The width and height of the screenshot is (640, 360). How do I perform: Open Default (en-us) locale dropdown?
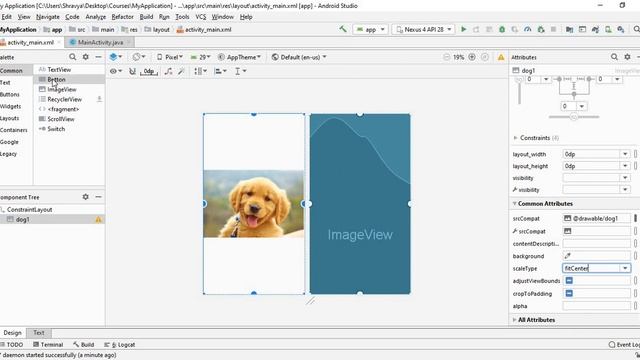coord(299,57)
